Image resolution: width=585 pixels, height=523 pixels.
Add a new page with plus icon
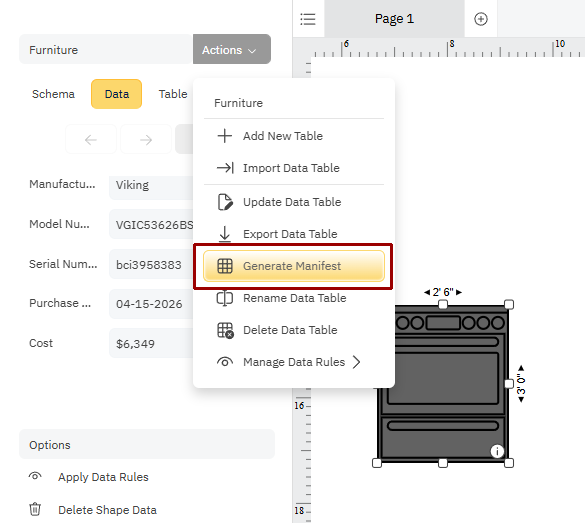481,19
